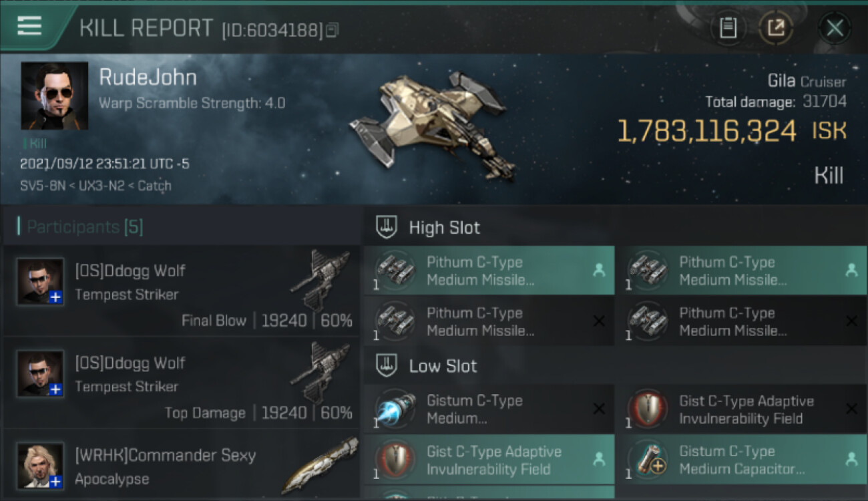Share kill report via export icon
Viewport: 868px width, 501px height.
(x=776, y=28)
